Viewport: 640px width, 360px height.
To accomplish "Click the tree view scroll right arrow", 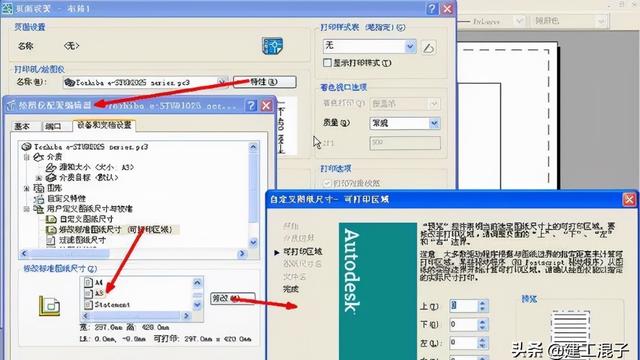I will pos(242,253).
